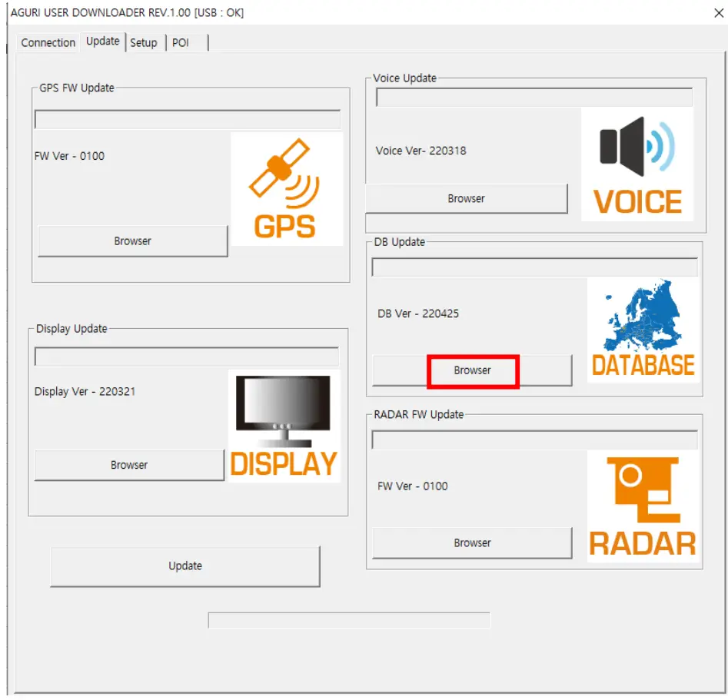Browse for a DB Update file
The height and width of the screenshot is (700, 728).
pos(472,370)
